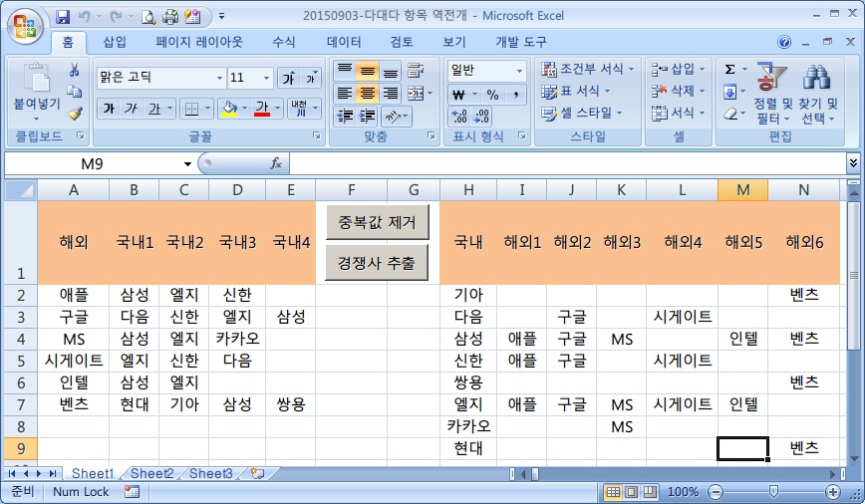Expand the formula bar
Screen dimensions: 865x504
point(853,163)
